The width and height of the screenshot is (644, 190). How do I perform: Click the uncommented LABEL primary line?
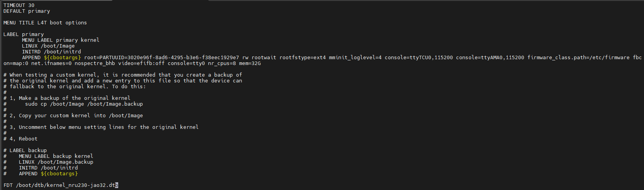pyautogui.click(x=23, y=34)
